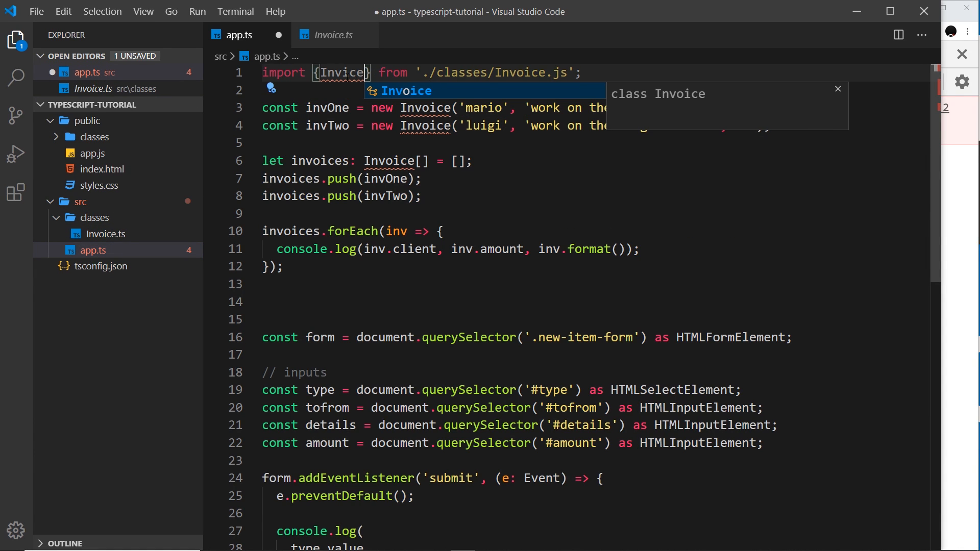
Task: Expand the OUTLINE section
Action: pyautogui.click(x=40, y=543)
